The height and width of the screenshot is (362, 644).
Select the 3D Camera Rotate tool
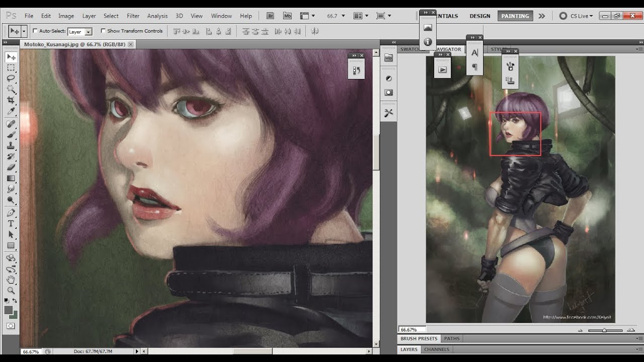pyautogui.click(x=11, y=269)
